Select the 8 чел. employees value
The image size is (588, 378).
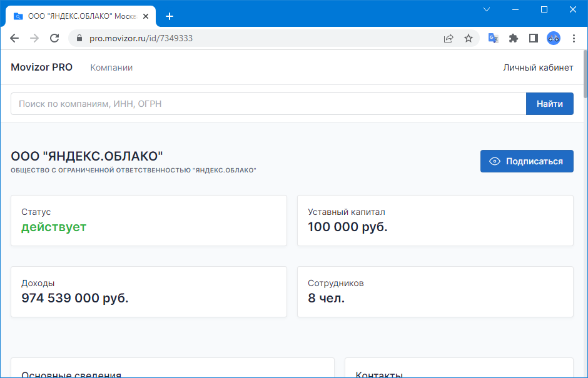coord(327,298)
